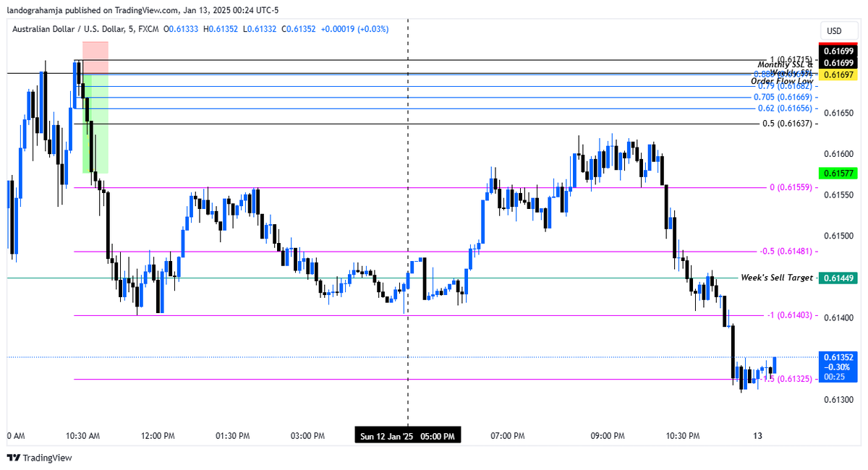Click the 01:30 PM time axis label

coord(233,436)
